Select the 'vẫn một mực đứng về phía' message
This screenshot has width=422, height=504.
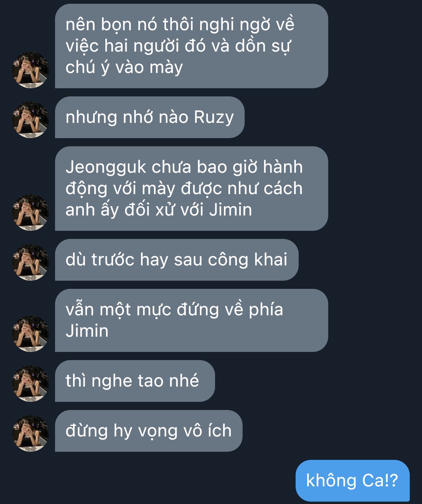191,320
